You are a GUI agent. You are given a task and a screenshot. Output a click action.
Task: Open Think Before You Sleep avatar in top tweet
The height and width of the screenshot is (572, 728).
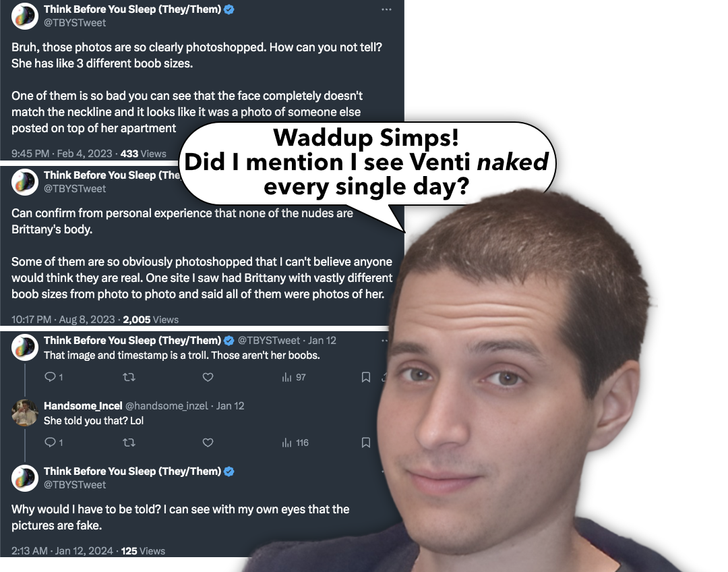[25, 16]
